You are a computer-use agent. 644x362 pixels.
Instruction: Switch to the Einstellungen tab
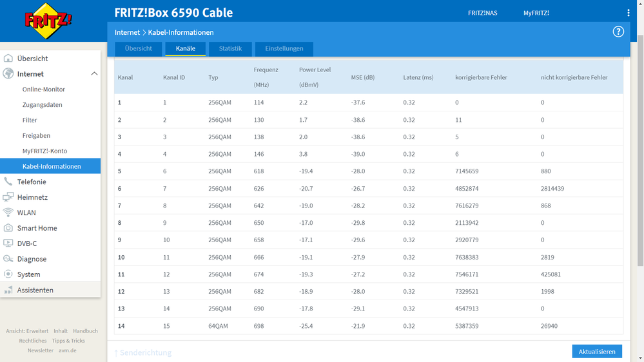pyautogui.click(x=284, y=49)
